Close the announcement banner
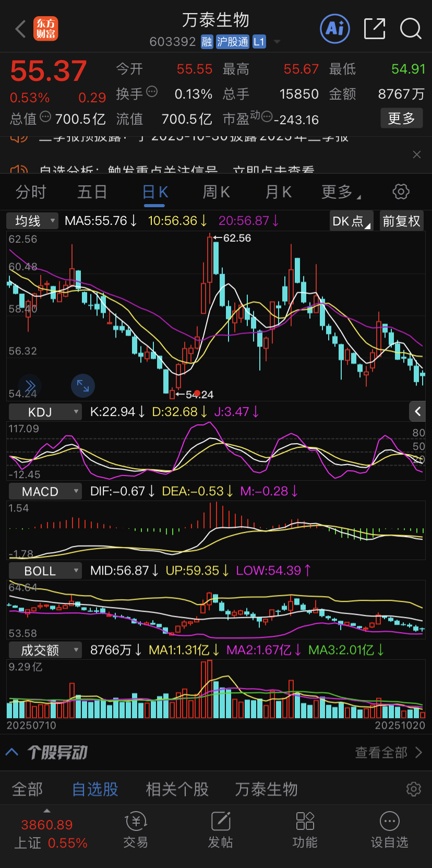The image size is (432, 868). 416,154
